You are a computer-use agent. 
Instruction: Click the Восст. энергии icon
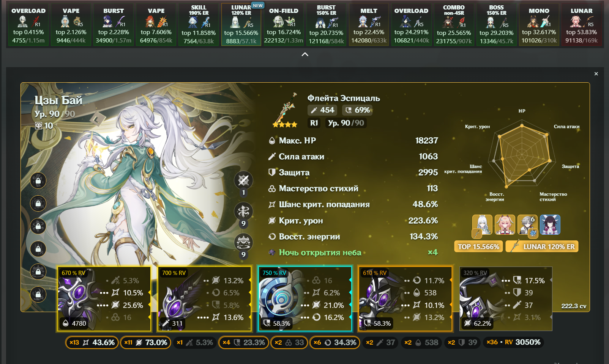[272, 237]
